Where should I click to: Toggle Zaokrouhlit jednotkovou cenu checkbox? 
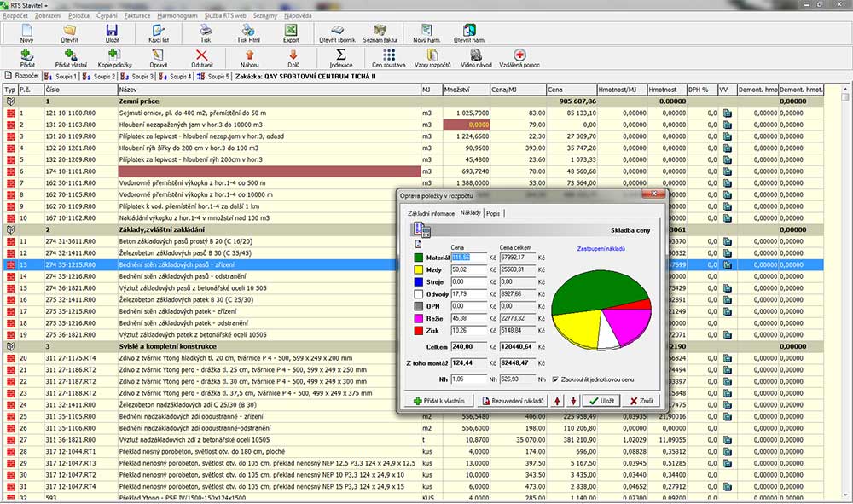click(555, 379)
